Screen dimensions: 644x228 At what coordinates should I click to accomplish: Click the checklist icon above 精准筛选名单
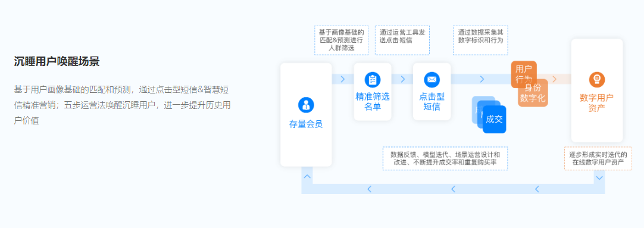[373, 79]
